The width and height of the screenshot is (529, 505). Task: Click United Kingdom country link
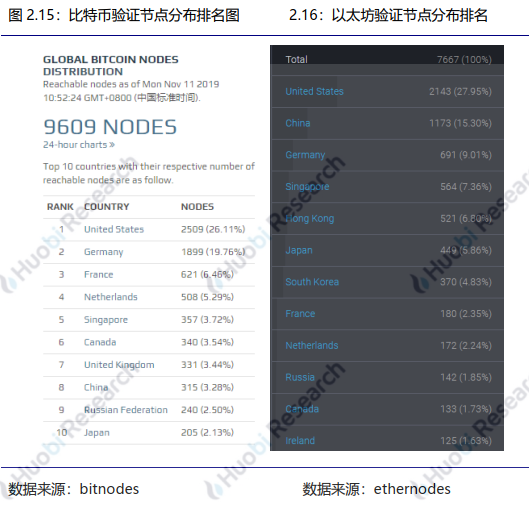(x=119, y=365)
